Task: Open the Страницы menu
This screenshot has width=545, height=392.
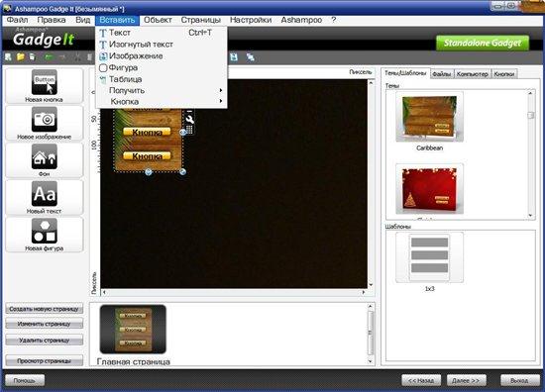Action: [201, 20]
